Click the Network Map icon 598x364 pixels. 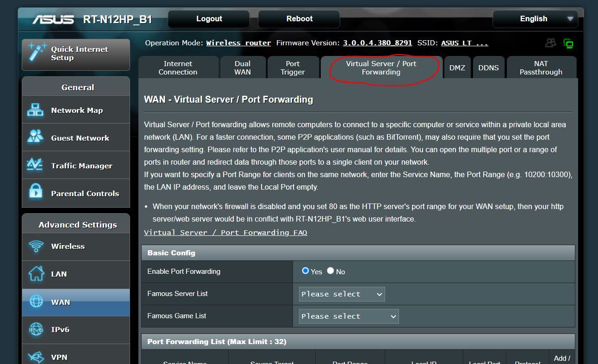coord(36,110)
